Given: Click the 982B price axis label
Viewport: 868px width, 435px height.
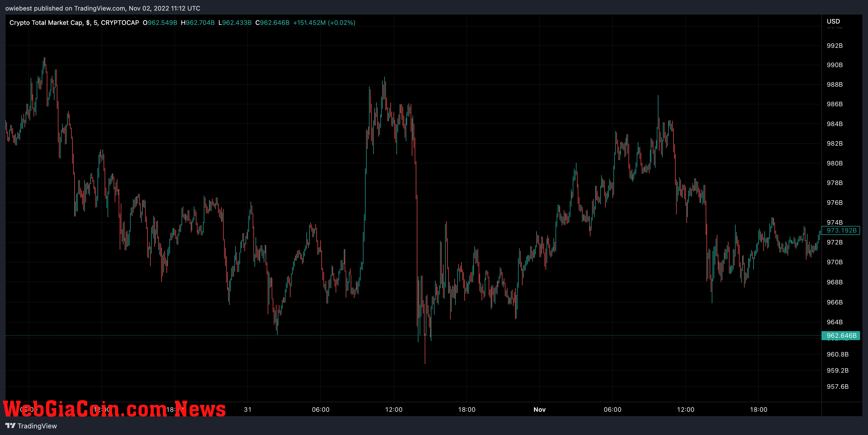Looking at the screenshot, I should point(835,143).
